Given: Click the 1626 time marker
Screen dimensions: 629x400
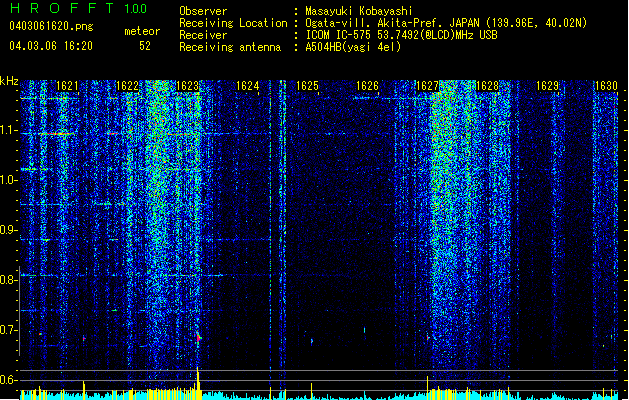Looking at the screenshot, I should pos(367,86).
